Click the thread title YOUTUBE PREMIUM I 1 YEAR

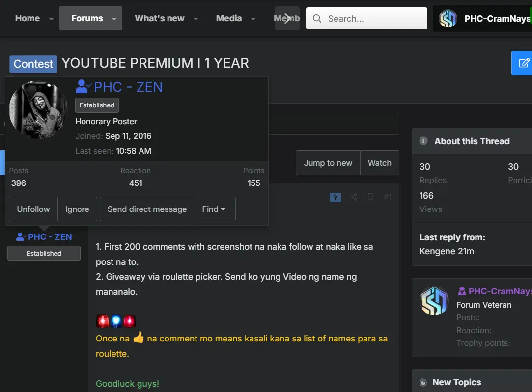[155, 63]
